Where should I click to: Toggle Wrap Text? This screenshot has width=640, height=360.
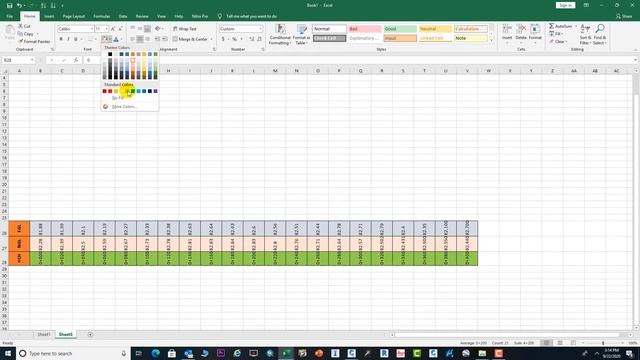(x=184, y=29)
